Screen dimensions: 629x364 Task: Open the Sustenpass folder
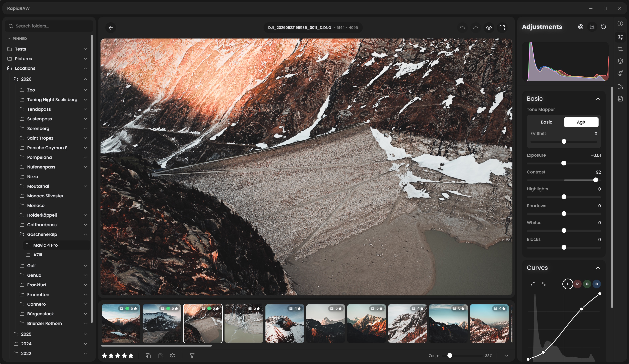[53, 119]
